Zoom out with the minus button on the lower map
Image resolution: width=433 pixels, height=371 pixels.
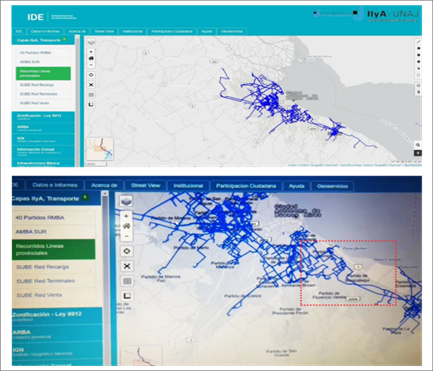coord(126,236)
